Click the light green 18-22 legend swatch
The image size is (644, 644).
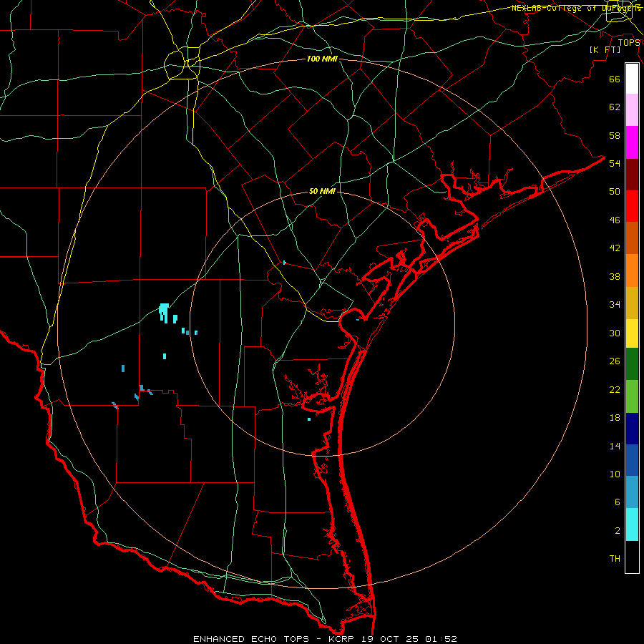click(632, 396)
